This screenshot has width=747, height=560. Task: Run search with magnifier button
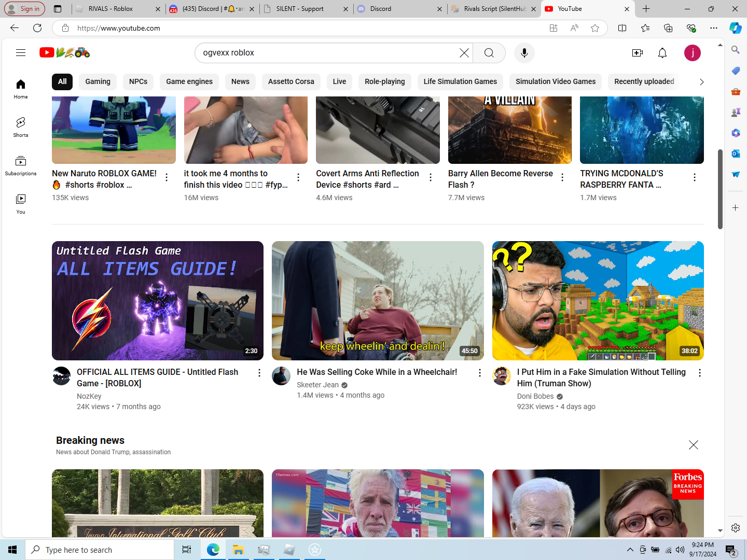click(489, 53)
